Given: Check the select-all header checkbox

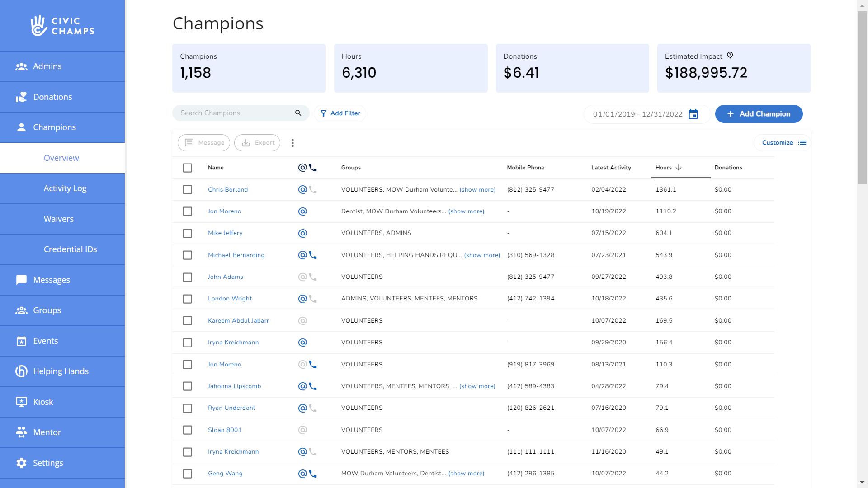Looking at the screenshot, I should (187, 168).
